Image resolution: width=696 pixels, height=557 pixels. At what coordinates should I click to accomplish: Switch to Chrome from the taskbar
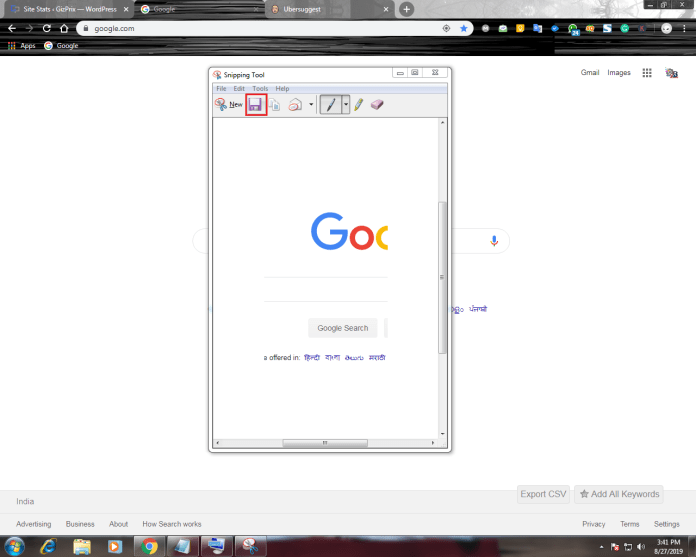tap(149, 546)
